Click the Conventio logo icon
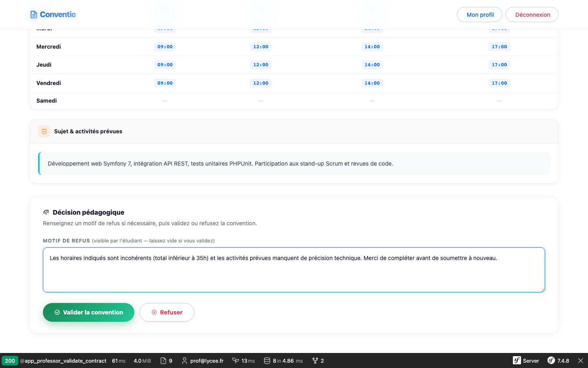588x368 pixels. click(x=34, y=15)
